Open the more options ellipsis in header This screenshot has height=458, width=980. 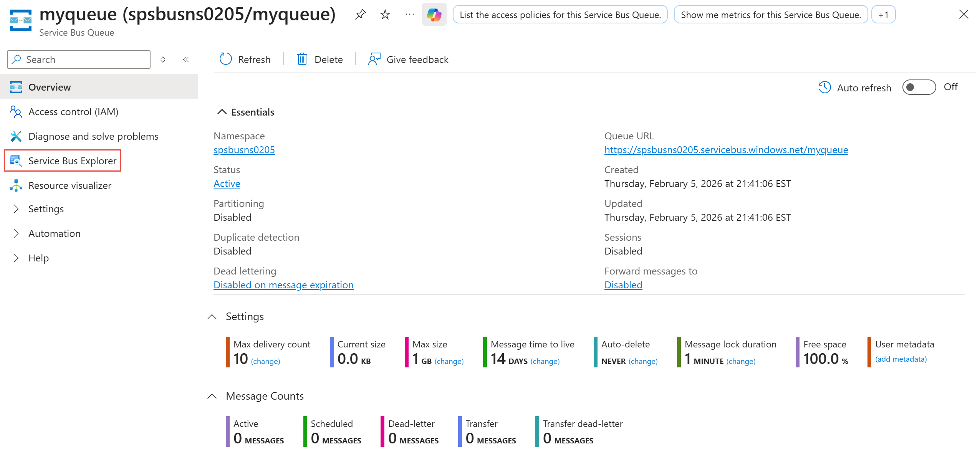click(x=409, y=15)
